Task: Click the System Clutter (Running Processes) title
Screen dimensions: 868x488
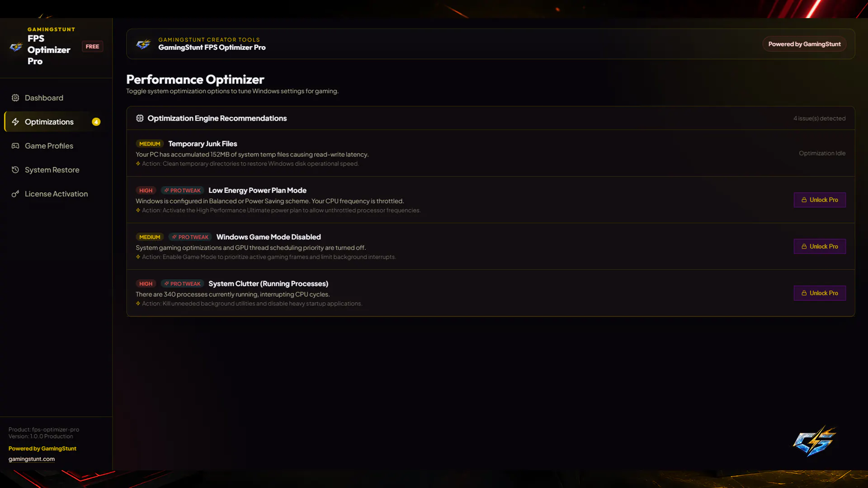Action: pyautogui.click(x=268, y=283)
